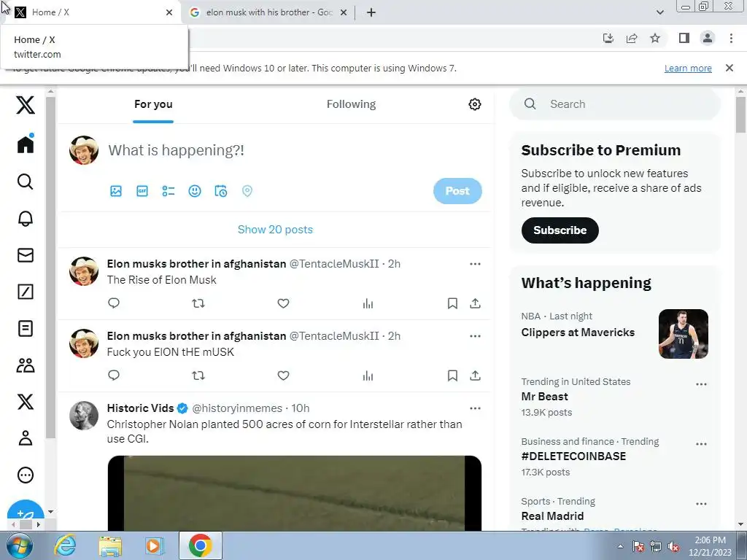Click Learn more link in update bar

pos(688,68)
